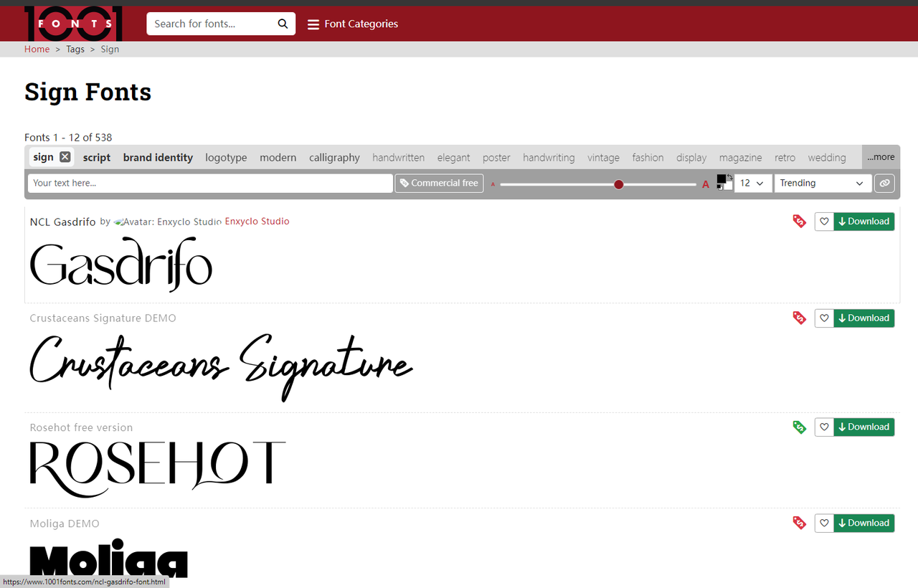The width and height of the screenshot is (918, 588).
Task: Favorite NCL Gasdrifo with heart icon
Action: coord(824,222)
